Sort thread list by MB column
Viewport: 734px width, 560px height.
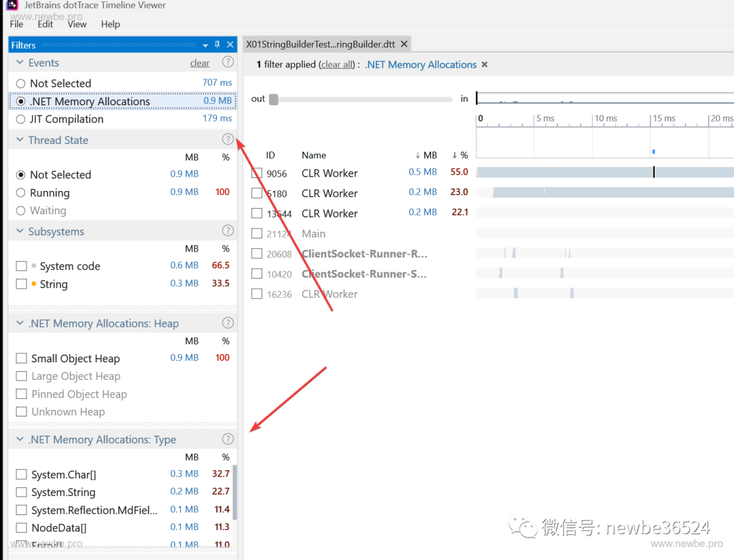pyautogui.click(x=426, y=155)
